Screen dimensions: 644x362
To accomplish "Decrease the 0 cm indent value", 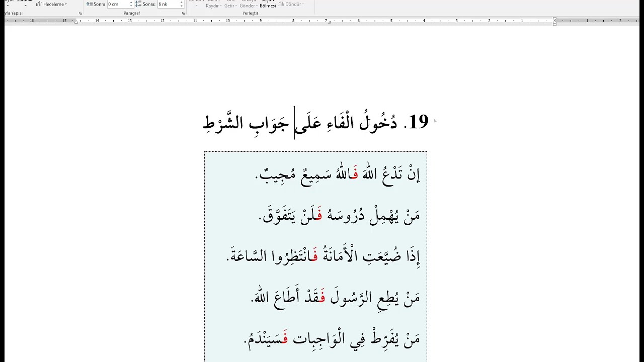I will [x=131, y=6].
